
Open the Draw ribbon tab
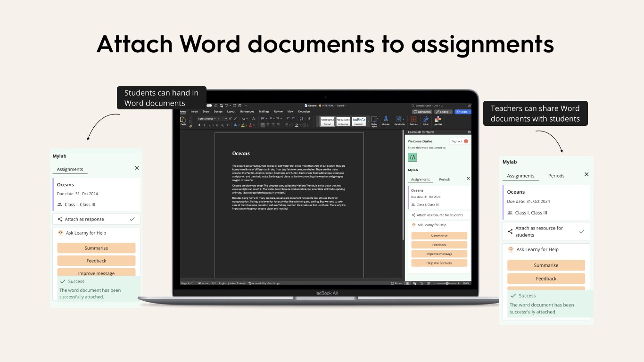point(206,112)
